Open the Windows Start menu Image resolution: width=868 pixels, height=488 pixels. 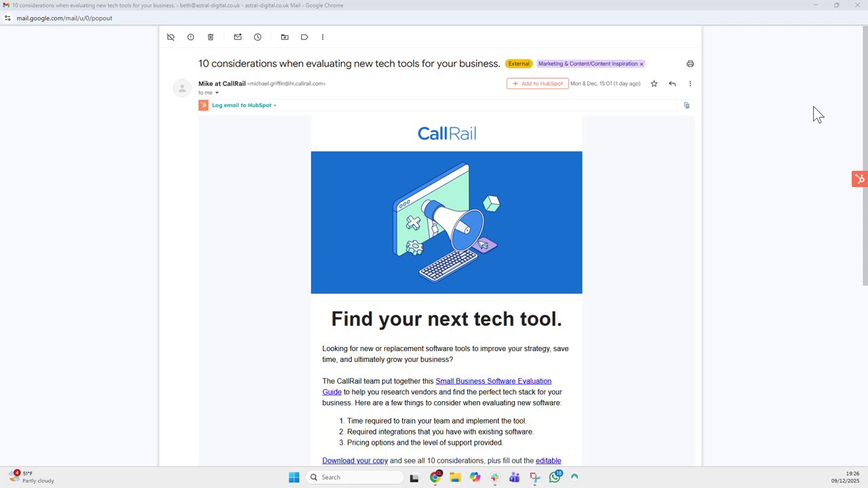pos(294,477)
